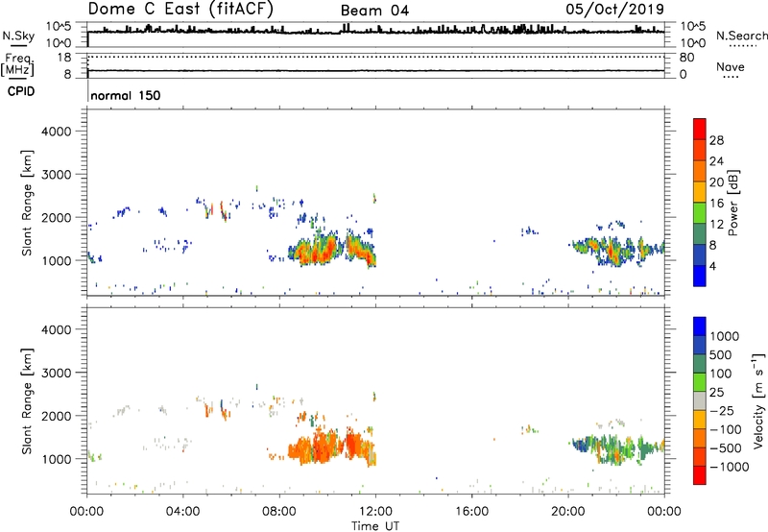This screenshot has height=532, width=768.
Task: Click the 'Freq. [MHz]' axis label
Action: (x=17, y=64)
